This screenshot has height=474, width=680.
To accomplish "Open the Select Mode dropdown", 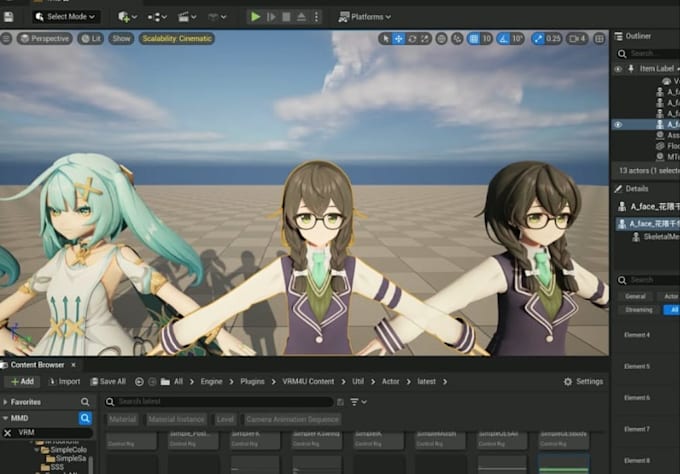I will point(66,17).
